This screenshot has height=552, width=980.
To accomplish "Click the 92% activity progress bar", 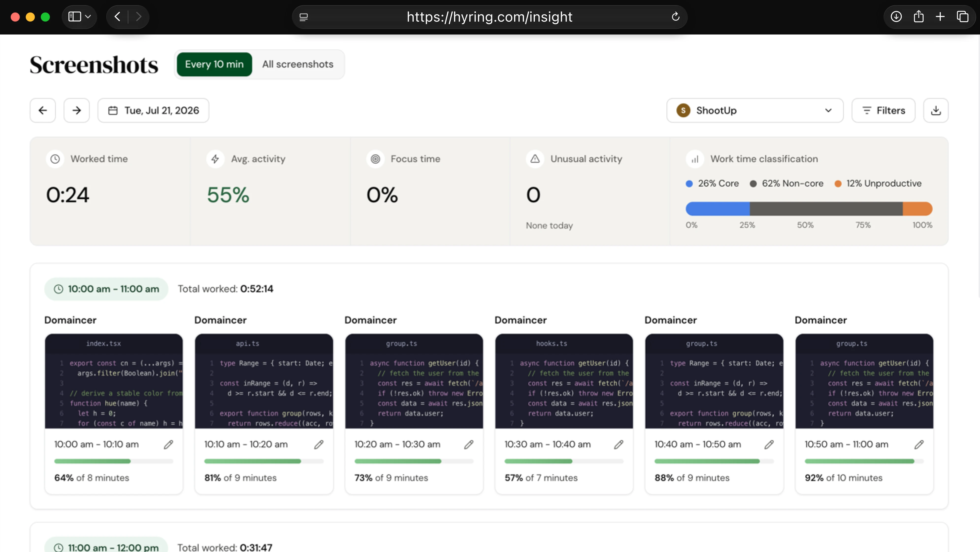I will [x=864, y=461].
